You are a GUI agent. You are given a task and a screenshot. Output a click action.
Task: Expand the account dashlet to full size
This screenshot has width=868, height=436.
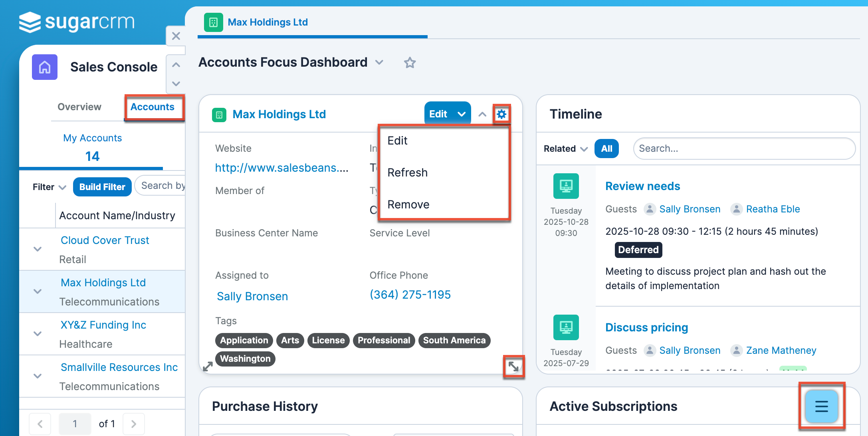point(514,366)
